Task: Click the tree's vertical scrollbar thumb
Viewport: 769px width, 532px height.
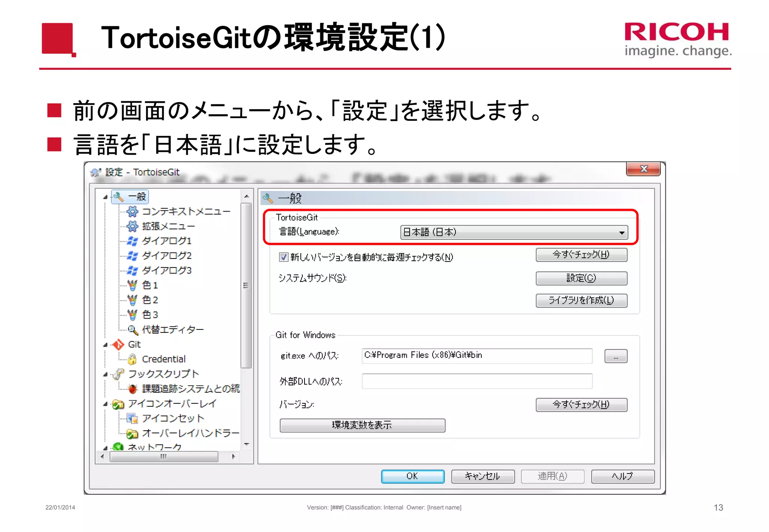Action: pyautogui.click(x=246, y=286)
